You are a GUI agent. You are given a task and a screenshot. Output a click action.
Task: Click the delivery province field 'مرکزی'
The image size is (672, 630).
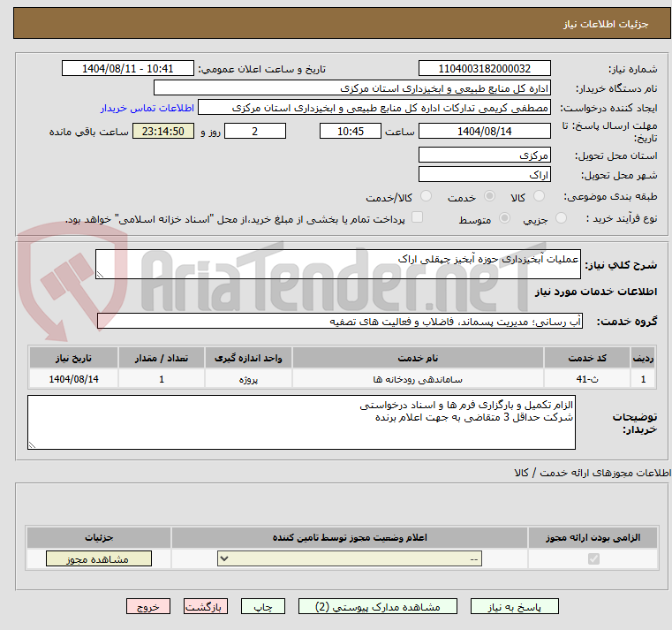[484, 156]
